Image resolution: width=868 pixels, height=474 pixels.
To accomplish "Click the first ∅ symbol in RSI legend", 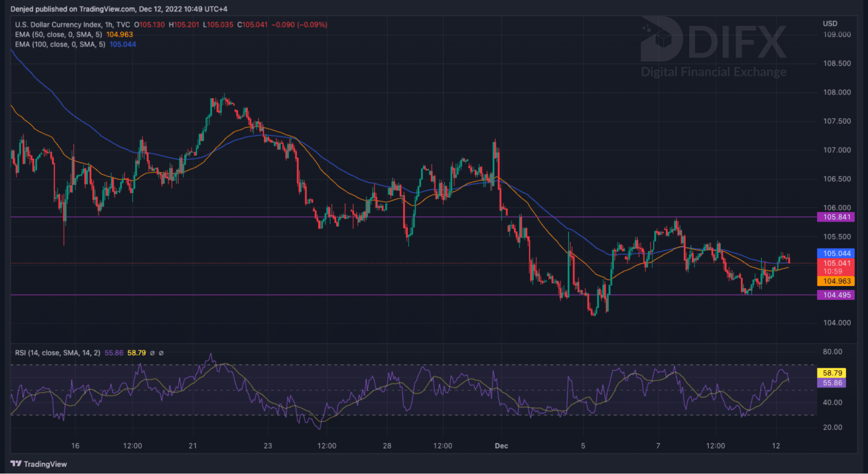I will point(152,353).
